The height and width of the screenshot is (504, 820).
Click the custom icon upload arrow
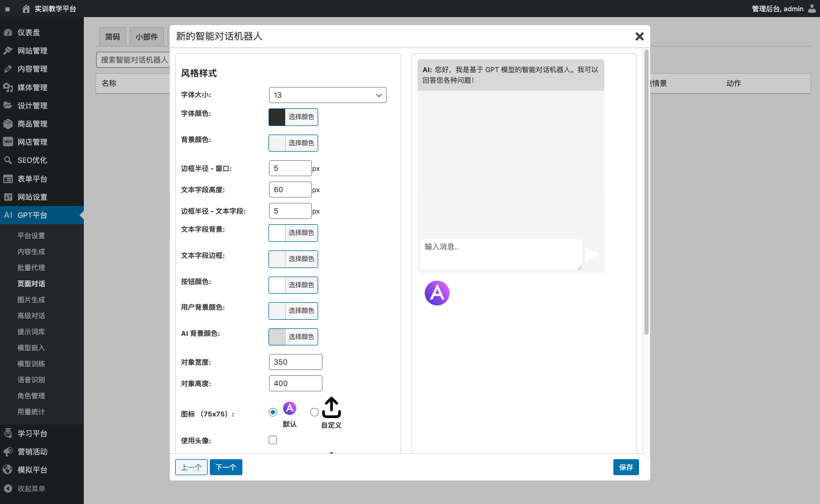tap(332, 407)
